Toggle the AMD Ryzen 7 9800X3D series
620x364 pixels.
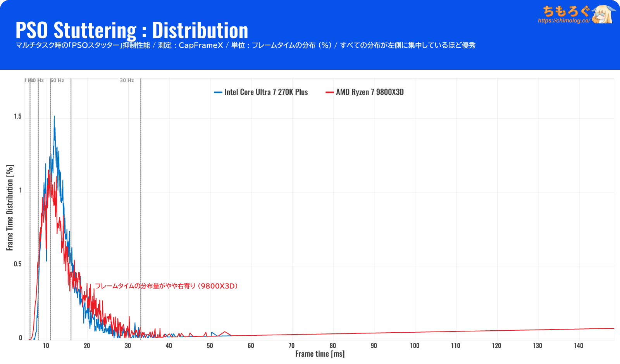point(370,92)
